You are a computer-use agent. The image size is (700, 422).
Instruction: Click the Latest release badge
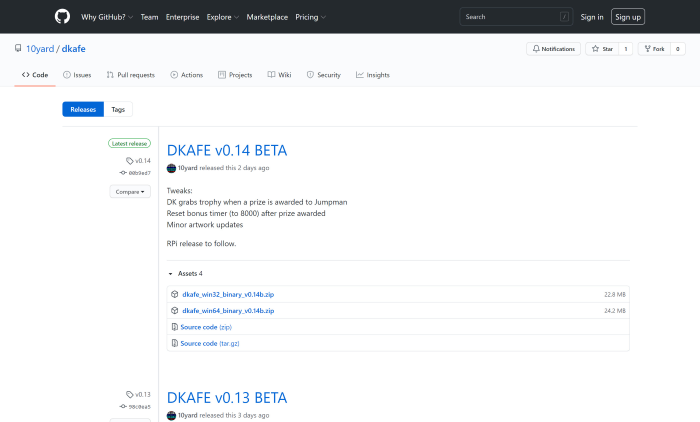pos(129,143)
